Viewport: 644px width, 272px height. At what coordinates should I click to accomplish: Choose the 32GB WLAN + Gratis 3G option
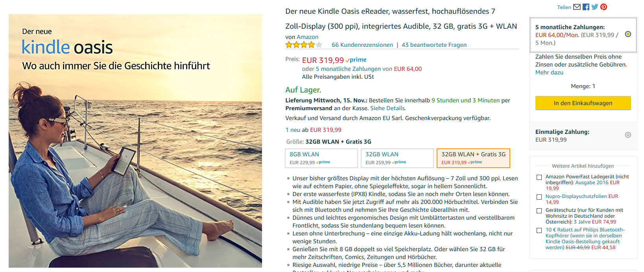coord(473,158)
